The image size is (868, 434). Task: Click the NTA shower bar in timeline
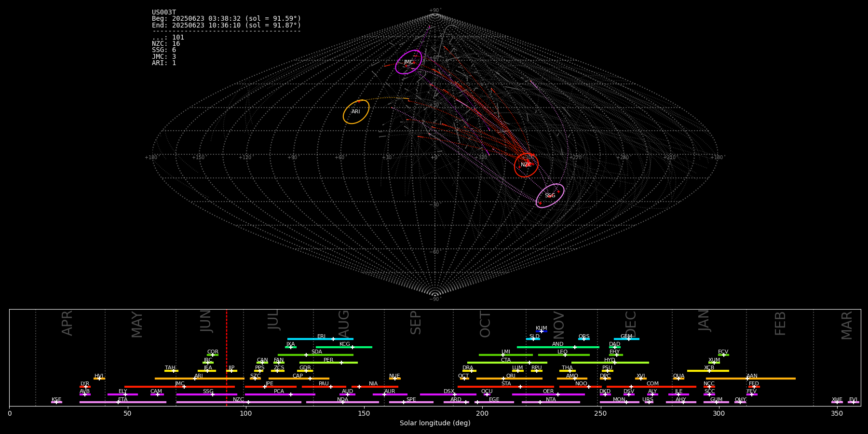pos(551,402)
